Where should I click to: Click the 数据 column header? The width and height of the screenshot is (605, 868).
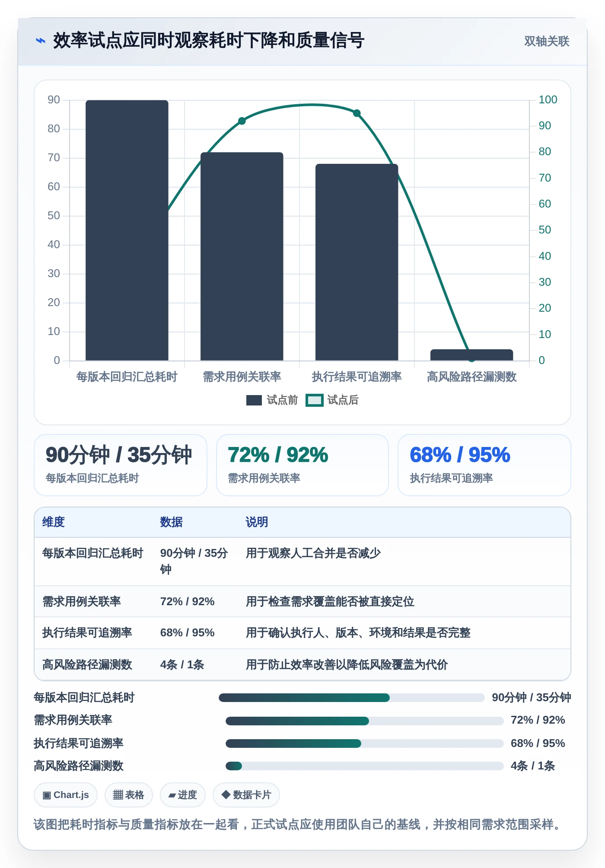(172, 522)
